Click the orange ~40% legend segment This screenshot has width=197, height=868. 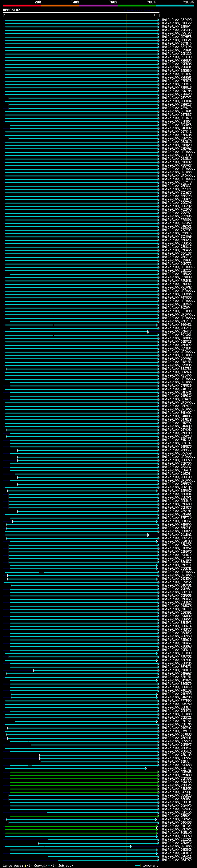point(60,6)
